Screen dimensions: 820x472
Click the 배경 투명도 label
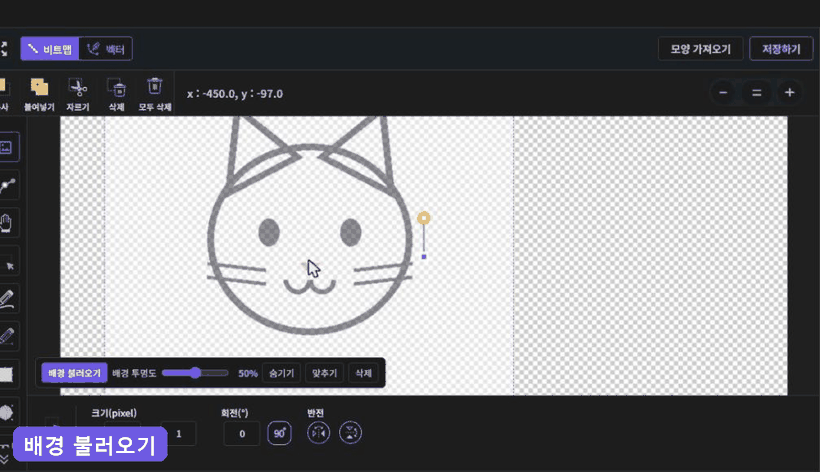point(134,373)
